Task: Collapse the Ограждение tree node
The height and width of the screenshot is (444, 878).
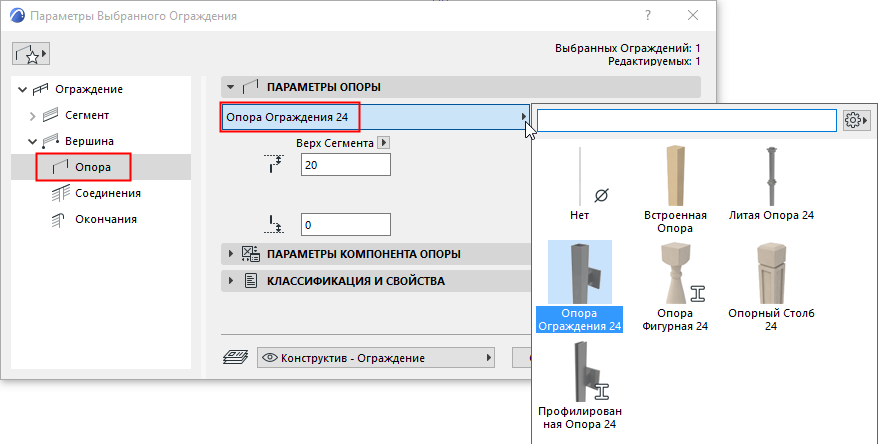Action: [x=22, y=89]
